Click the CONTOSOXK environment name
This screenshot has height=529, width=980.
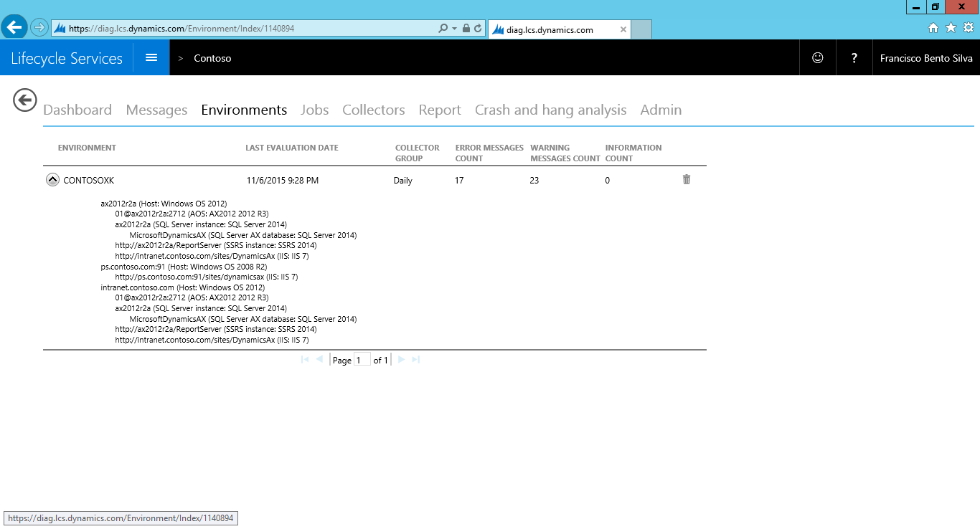89,181
